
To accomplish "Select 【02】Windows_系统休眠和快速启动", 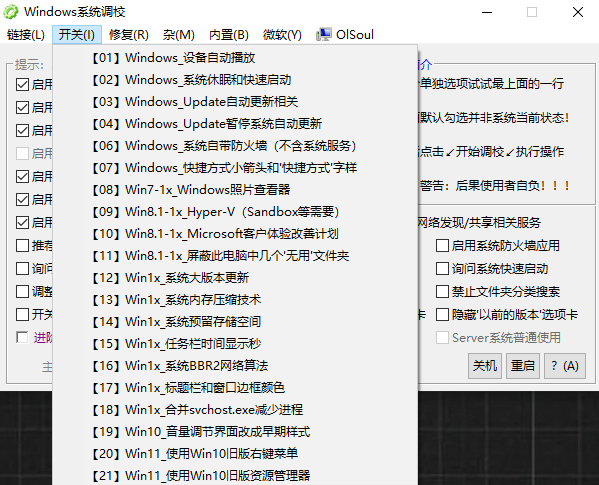I will click(235, 80).
